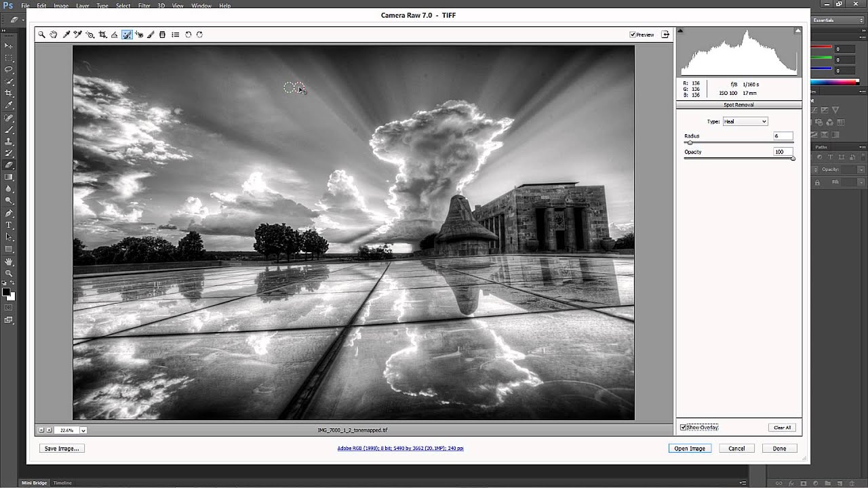The height and width of the screenshot is (488, 868).
Task: Click the foreground color swatch
Action: coord(6,292)
